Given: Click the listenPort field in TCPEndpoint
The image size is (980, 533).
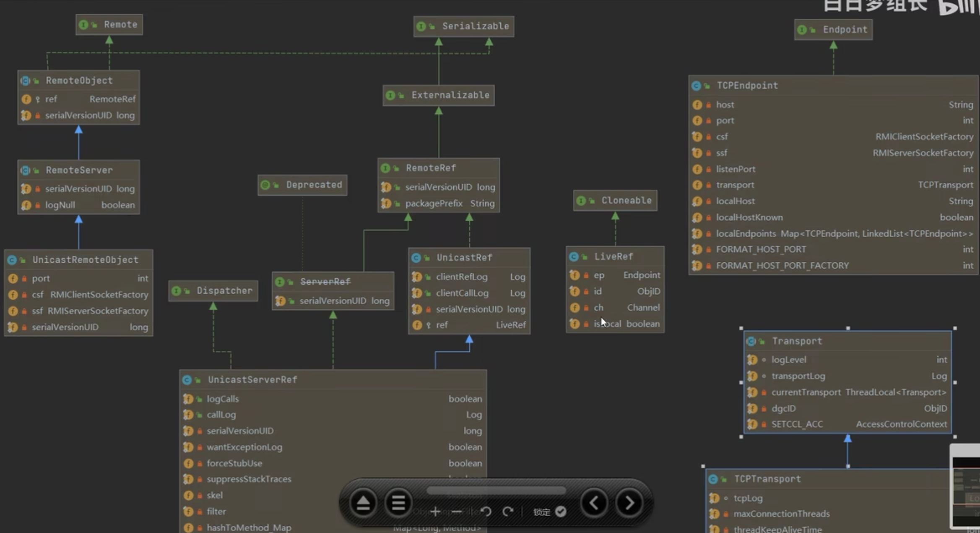Looking at the screenshot, I should (x=834, y=169).
